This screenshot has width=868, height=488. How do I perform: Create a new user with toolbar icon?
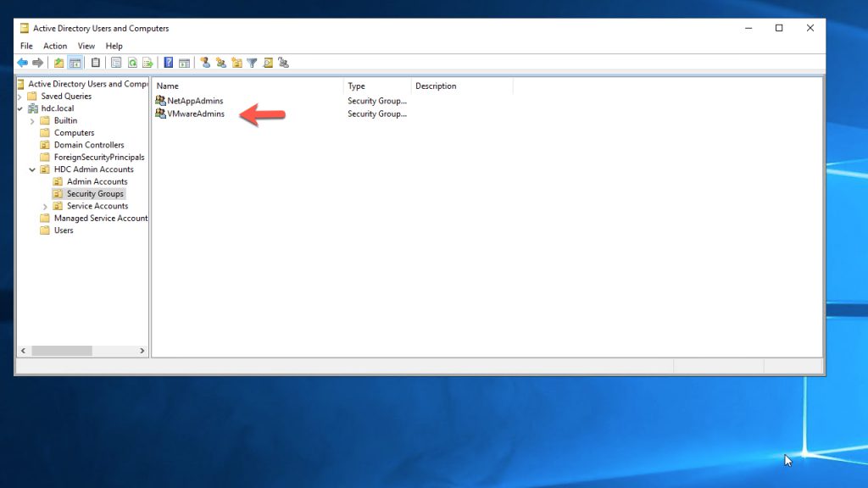[x=205, y=63]
